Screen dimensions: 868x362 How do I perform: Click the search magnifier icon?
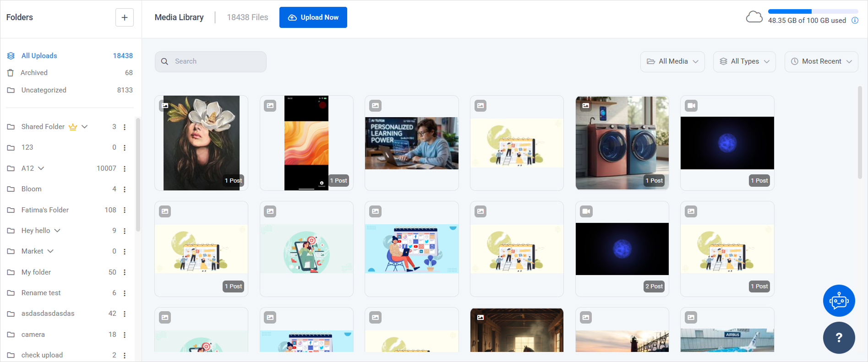pos(165,61)
